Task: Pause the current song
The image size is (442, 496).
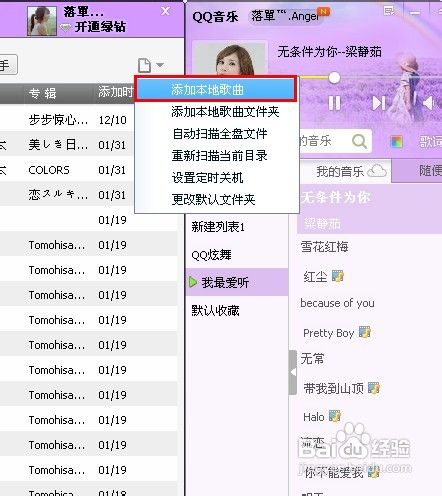Action: click(x=334, y=103)
